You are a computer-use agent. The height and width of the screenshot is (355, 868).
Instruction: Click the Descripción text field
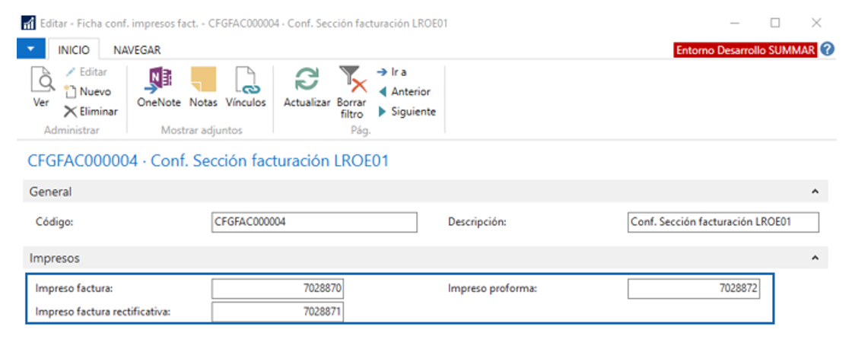tap(723, 222)
